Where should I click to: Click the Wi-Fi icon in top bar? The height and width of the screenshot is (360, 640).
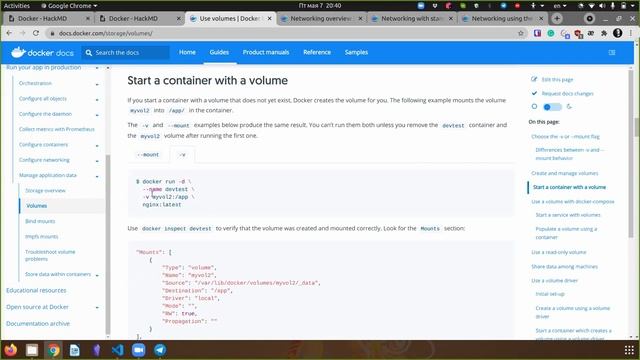coord(591,6)
